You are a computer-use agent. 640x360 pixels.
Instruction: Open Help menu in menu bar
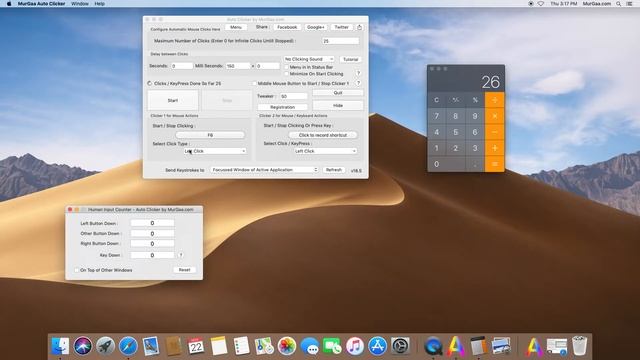(100, 4)
